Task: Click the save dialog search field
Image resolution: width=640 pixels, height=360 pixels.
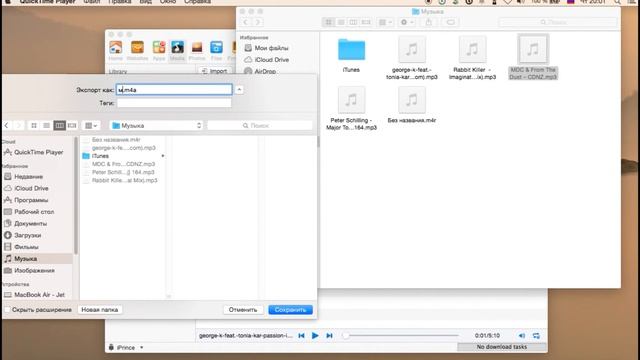Action: point(260,125)
